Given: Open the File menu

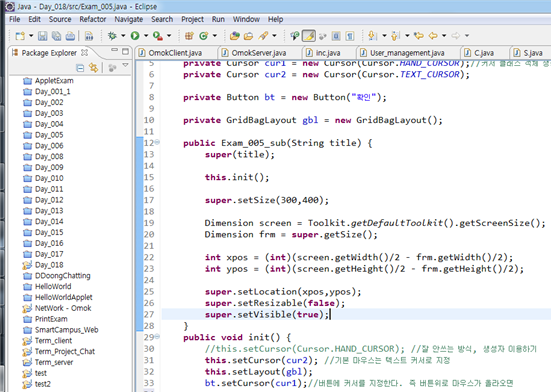Looking at the screenshot, I should (14, 19).
